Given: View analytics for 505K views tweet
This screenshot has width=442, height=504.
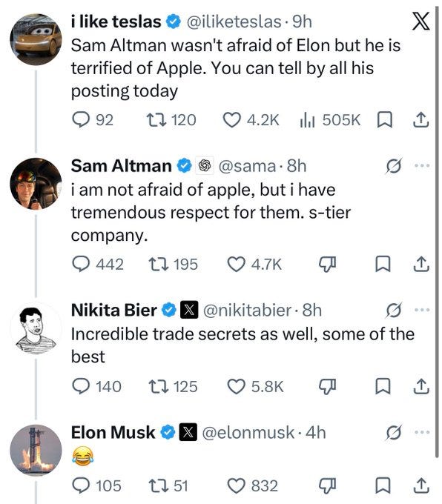Looking at the screenshot, I should (x=307, y=120).
